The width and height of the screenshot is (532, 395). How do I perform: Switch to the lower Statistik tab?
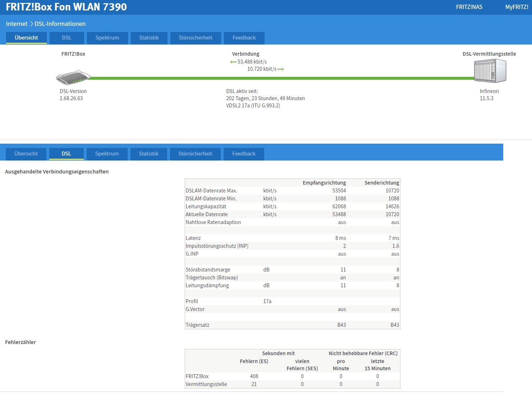tap(148, 154)
